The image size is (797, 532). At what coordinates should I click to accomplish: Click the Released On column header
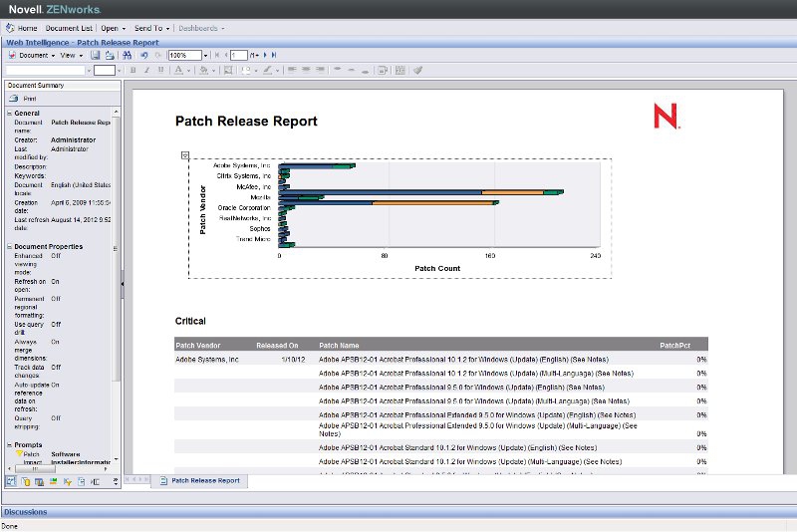277,345
